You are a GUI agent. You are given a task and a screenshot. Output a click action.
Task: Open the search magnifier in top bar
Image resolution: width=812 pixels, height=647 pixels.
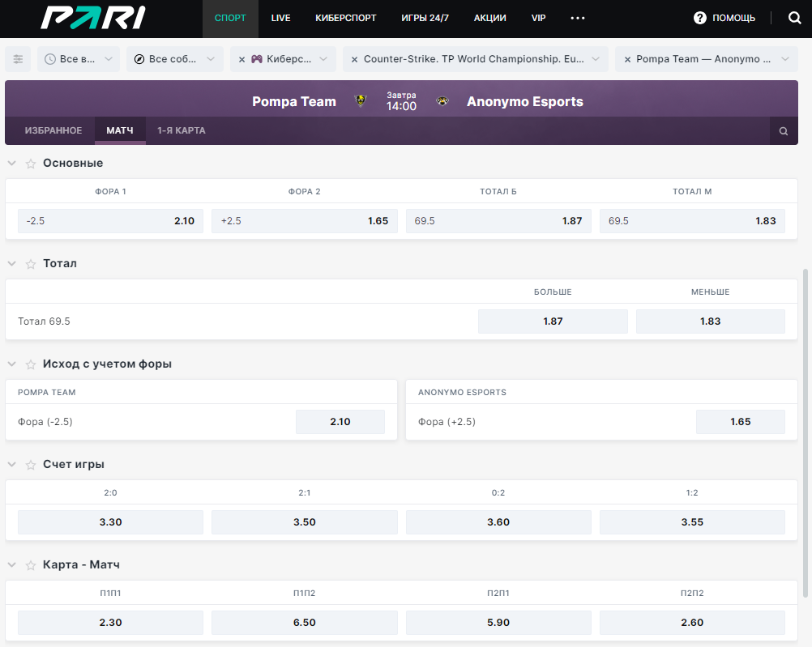point(794,18)
